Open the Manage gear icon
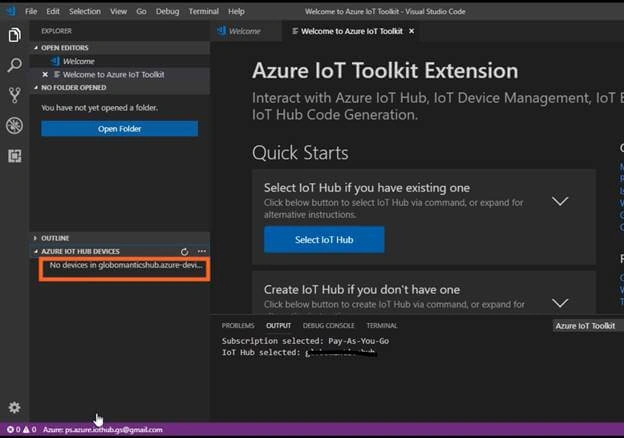Image resolution: width=624 pixels, height=438 pixels. pos(14,407)
